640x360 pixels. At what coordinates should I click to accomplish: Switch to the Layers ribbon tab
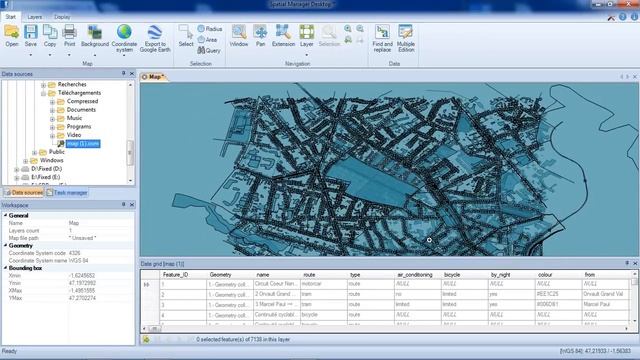click(35, 17)
